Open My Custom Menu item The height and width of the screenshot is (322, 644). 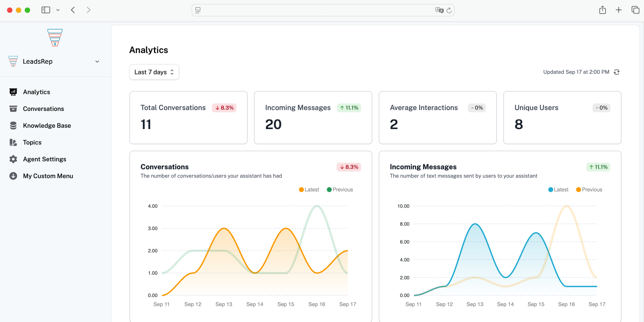coord(48,176)
